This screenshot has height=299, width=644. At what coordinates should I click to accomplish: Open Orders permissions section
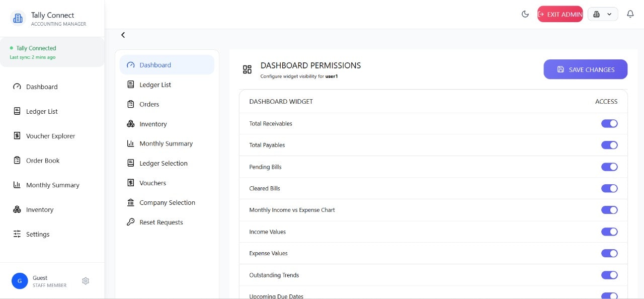(x=167, y=104)
